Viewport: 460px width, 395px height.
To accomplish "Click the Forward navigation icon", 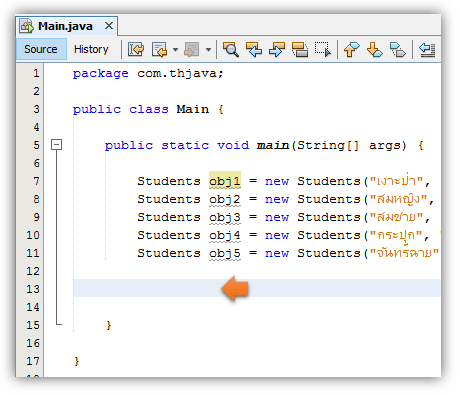I will coord(191,50).
